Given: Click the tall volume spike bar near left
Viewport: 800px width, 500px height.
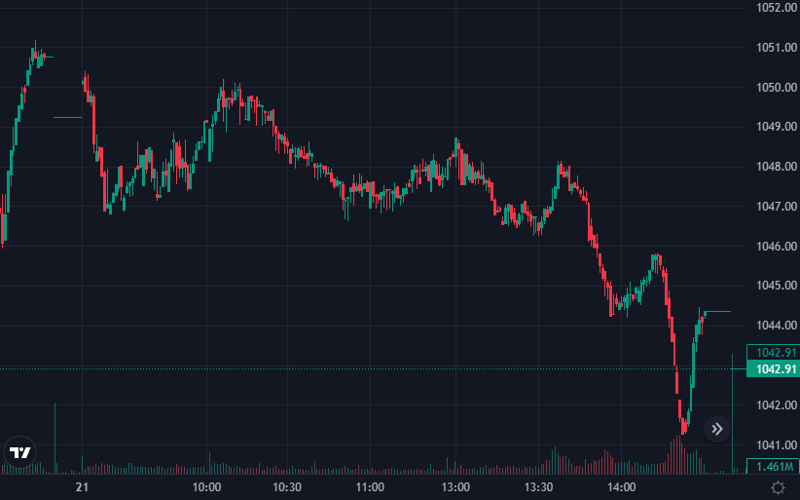Looking at the screenshot, I should coord(55,440).
